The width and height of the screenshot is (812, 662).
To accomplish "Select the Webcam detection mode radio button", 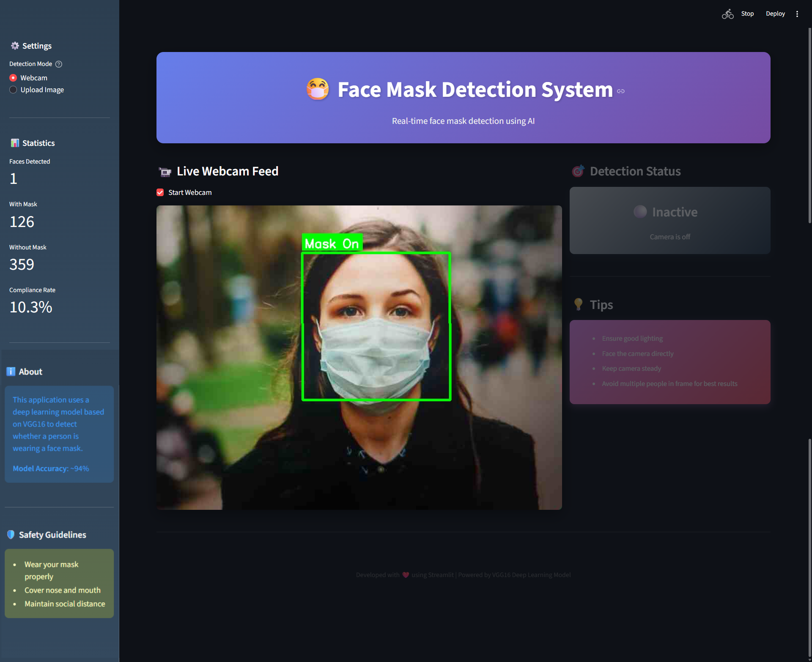I will [13, 78].
